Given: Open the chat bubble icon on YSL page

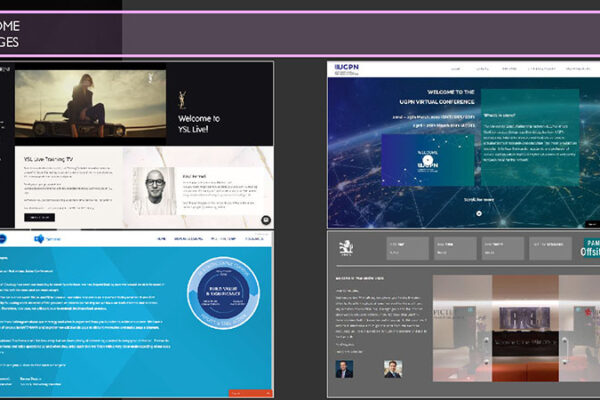Looking at the screenshot, I should point(266,219).
